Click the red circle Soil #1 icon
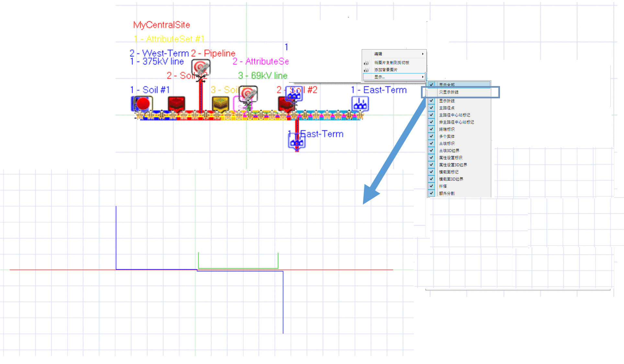The height and width of the screenshot is (364, 624). pyautogui.click(x=142, y=104)
